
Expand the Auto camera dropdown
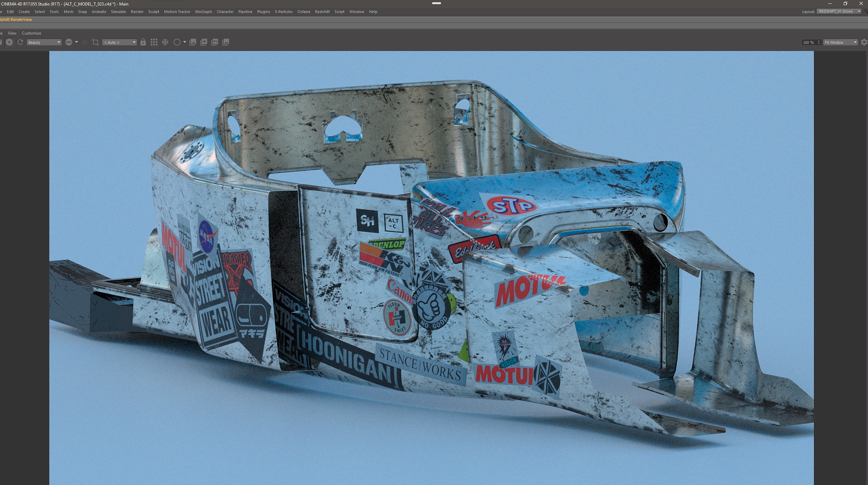click(119, 42)
